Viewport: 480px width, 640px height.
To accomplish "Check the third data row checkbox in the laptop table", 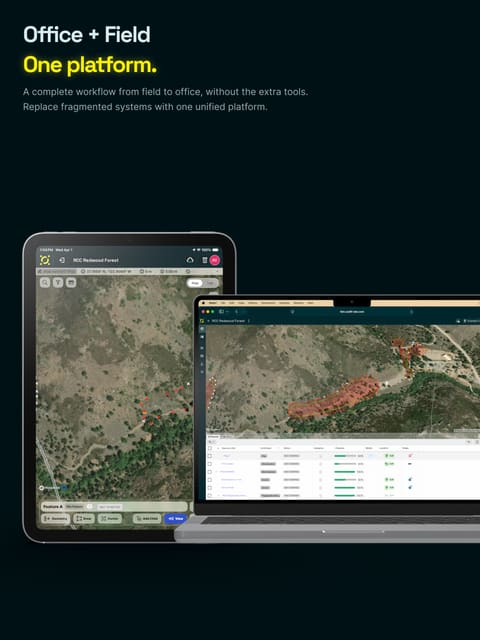I will [210, 472].
